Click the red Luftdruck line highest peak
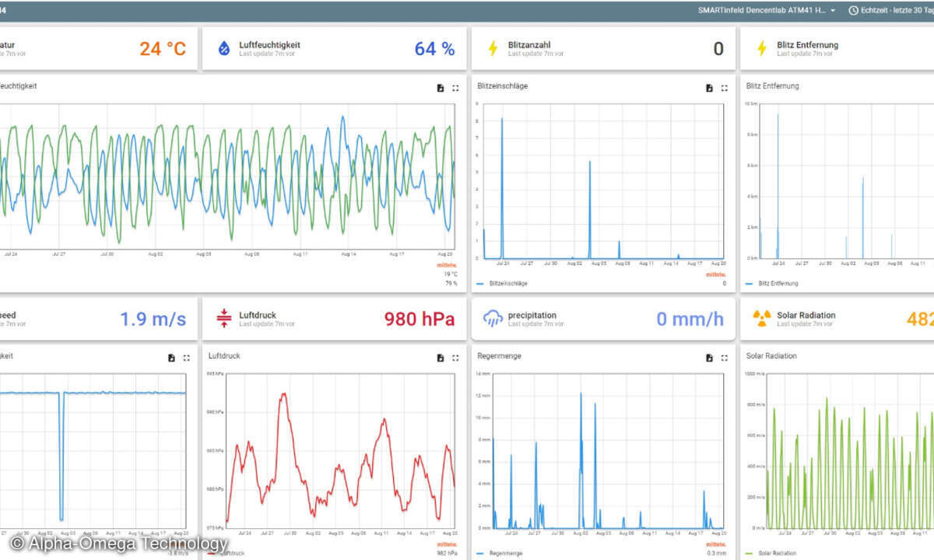 (x=284, y=394)
